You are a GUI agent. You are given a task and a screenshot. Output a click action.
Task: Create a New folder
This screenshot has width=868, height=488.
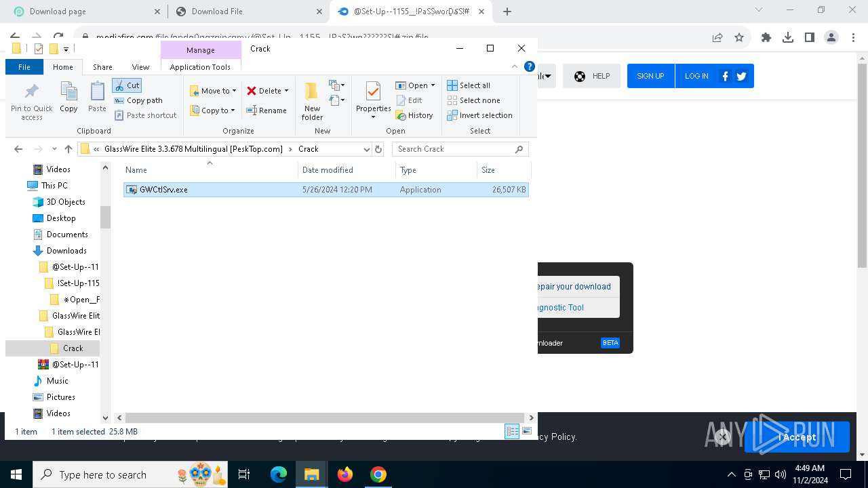312,102
